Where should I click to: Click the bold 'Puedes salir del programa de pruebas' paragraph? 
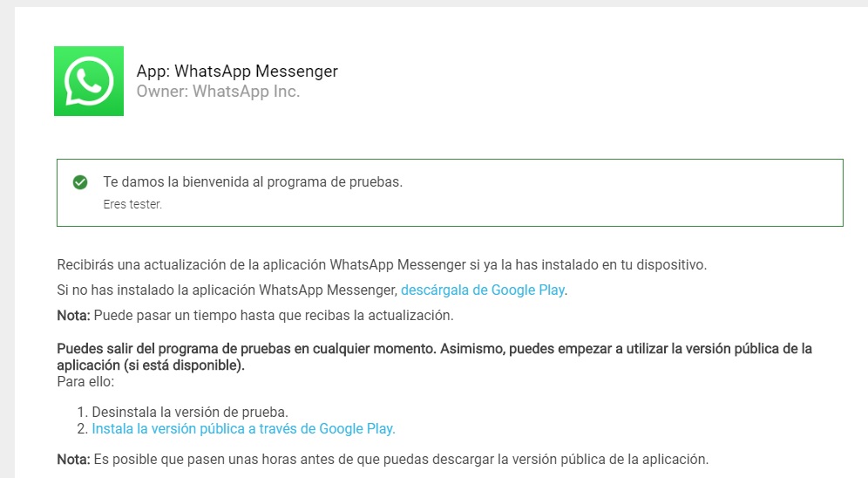pos(434,357)
